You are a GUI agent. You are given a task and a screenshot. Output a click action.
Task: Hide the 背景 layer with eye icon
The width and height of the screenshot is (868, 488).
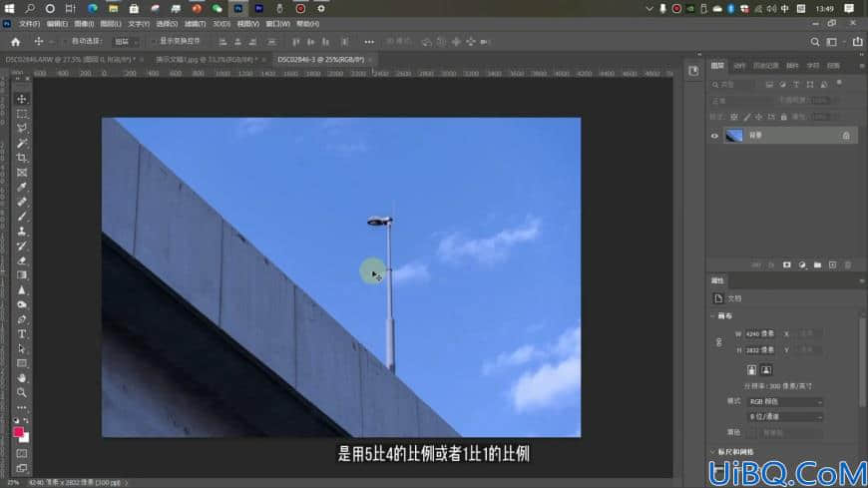[714, 136]
